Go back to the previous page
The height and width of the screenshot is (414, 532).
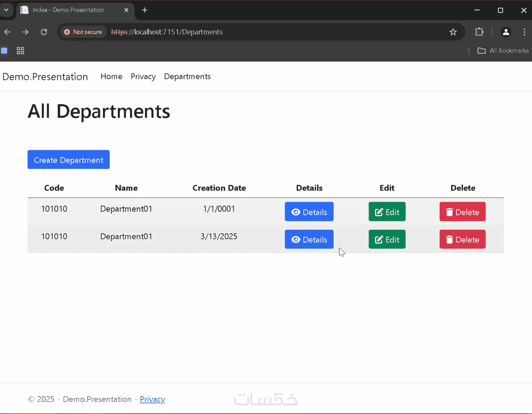[x=8, y=32]
